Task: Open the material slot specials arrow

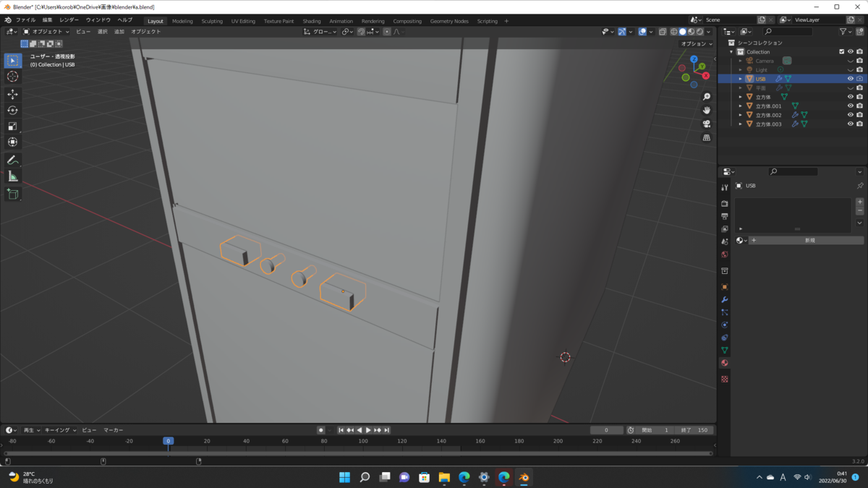Action: (x=859, y=223)
